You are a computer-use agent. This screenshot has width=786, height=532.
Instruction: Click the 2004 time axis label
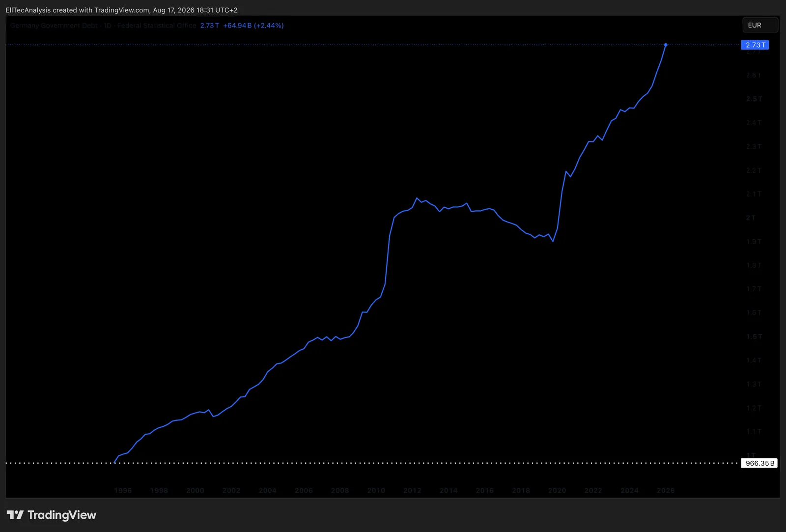268,490
